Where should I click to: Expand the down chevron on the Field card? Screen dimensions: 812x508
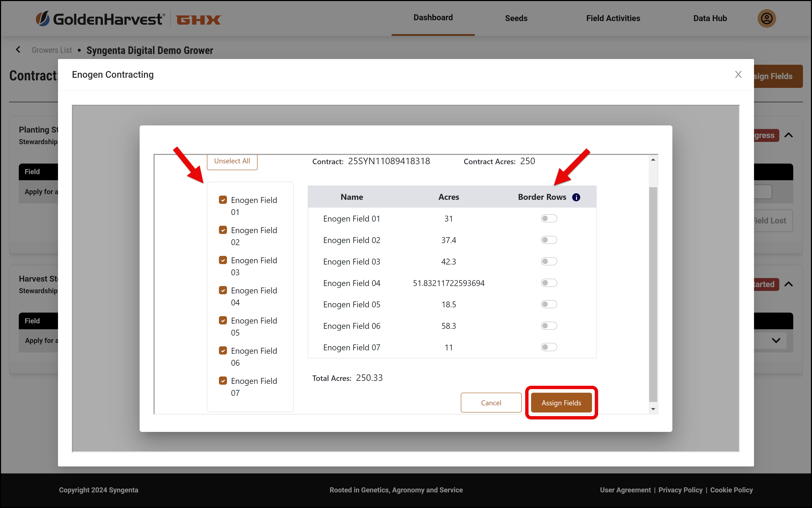(x=775, y=340)
